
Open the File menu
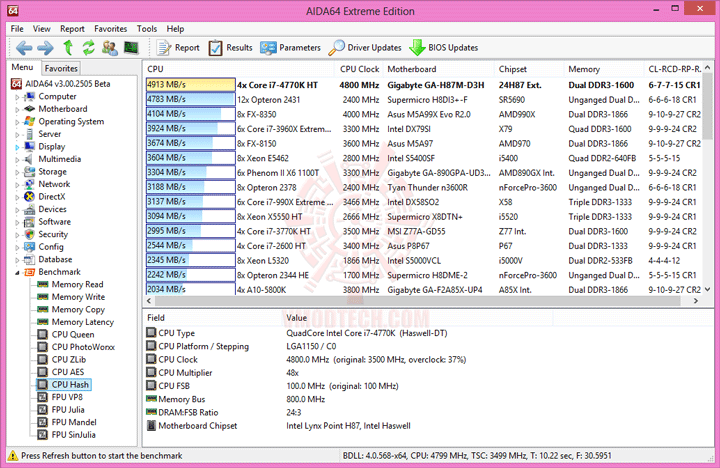[x=17, y=28]
